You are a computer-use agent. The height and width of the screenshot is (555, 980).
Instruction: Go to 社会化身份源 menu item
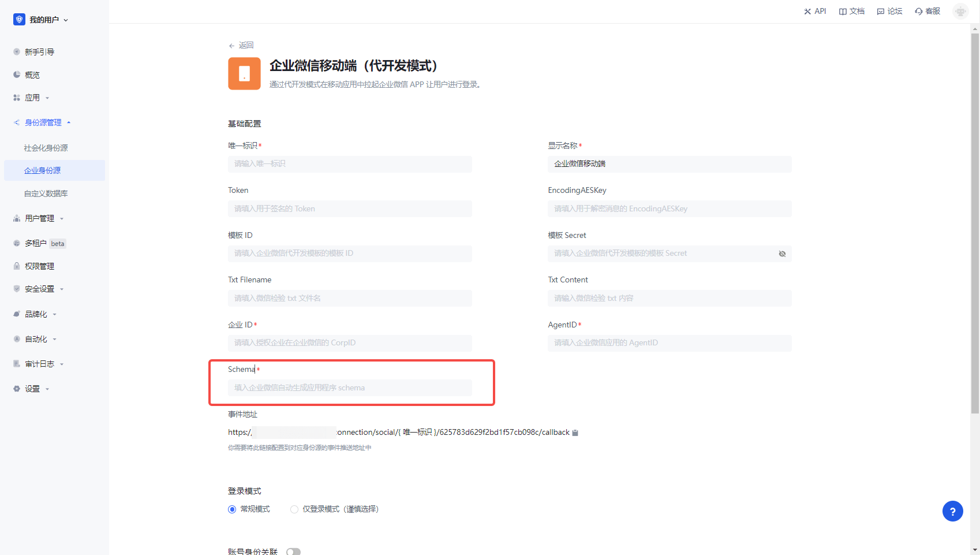(46, 148)
